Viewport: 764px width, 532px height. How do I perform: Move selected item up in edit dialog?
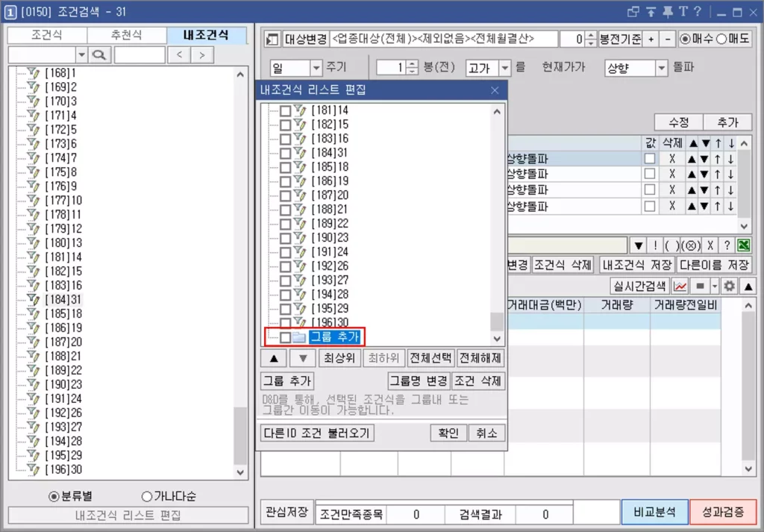coord(274,359)
